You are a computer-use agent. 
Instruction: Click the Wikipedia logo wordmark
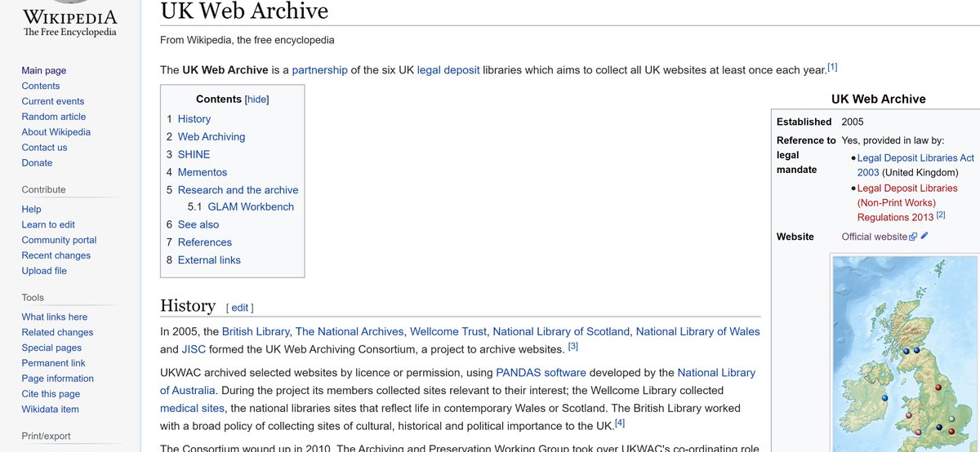69,17
